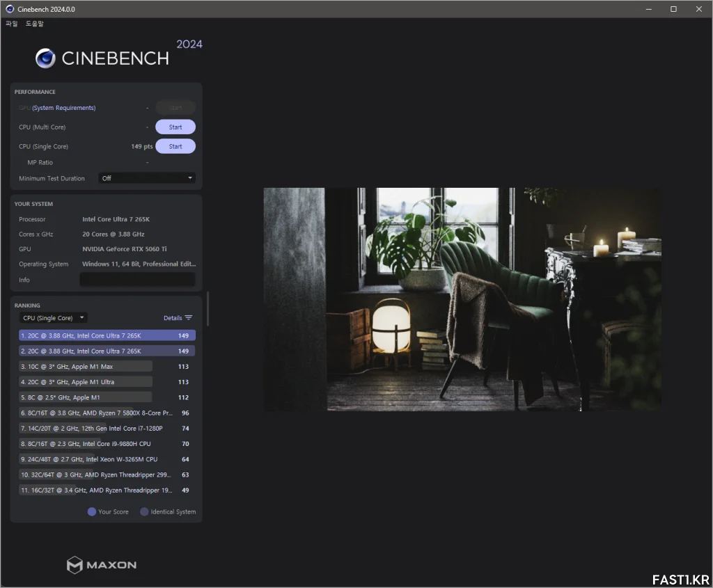Click the "Windows 11, 64 Bit" operating system value

point(139,264)
